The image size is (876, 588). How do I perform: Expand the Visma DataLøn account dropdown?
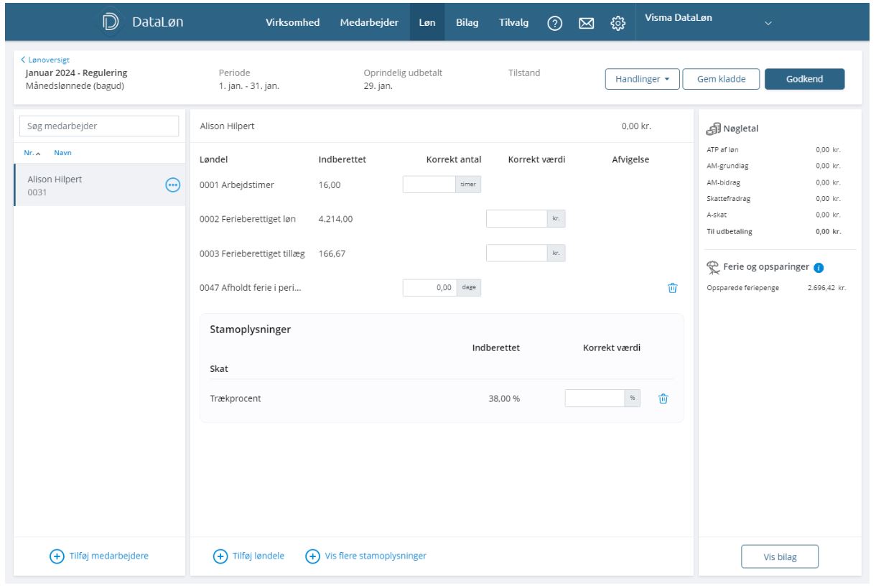(x=768, y=22)
